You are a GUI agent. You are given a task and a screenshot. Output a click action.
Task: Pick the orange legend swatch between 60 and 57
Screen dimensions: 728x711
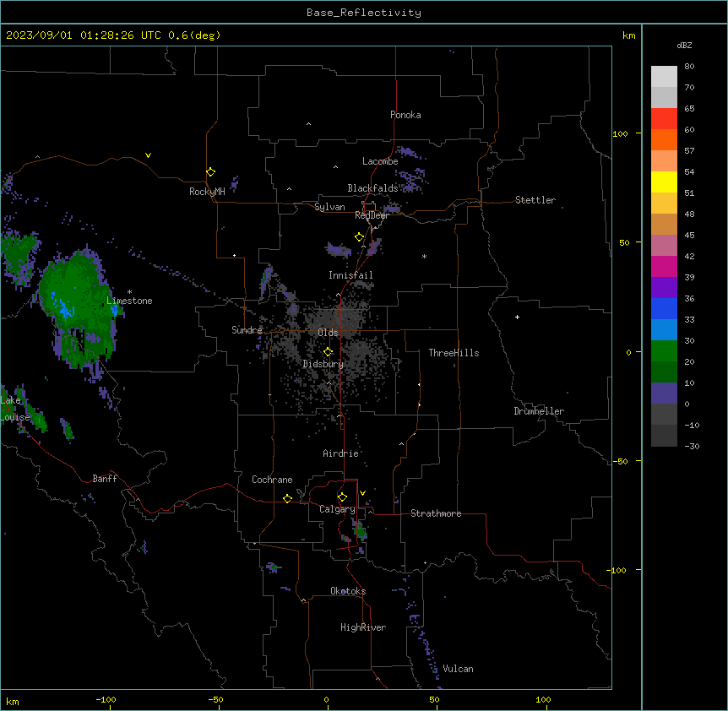point(664,140)
